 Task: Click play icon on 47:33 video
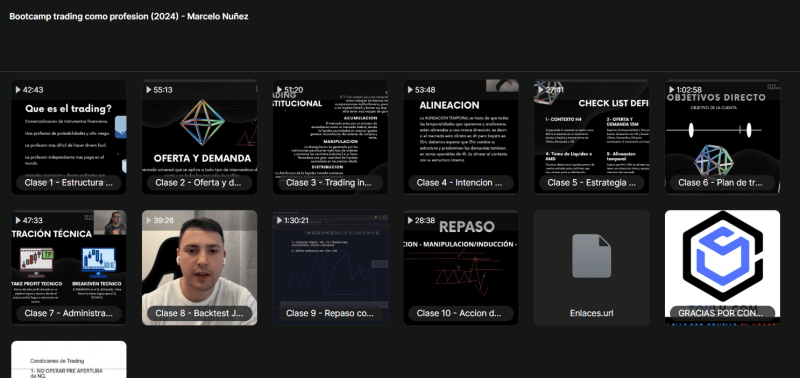click(x=18, y=220)
